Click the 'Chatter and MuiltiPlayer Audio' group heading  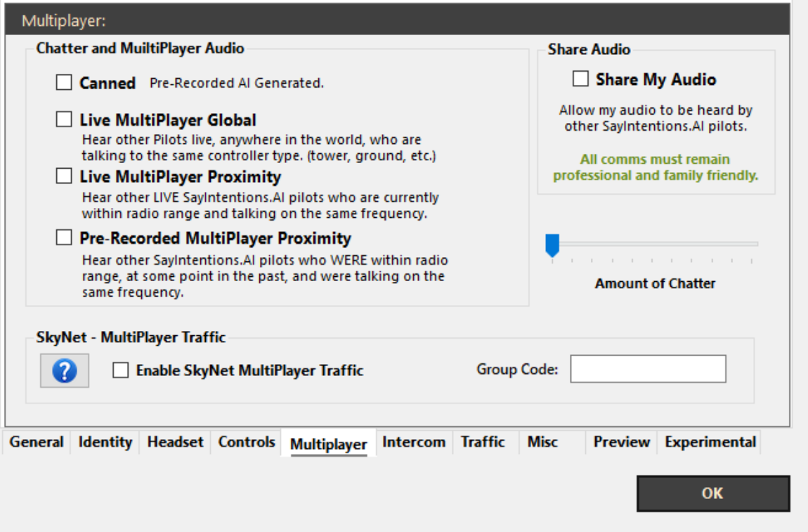coord(140,48)
